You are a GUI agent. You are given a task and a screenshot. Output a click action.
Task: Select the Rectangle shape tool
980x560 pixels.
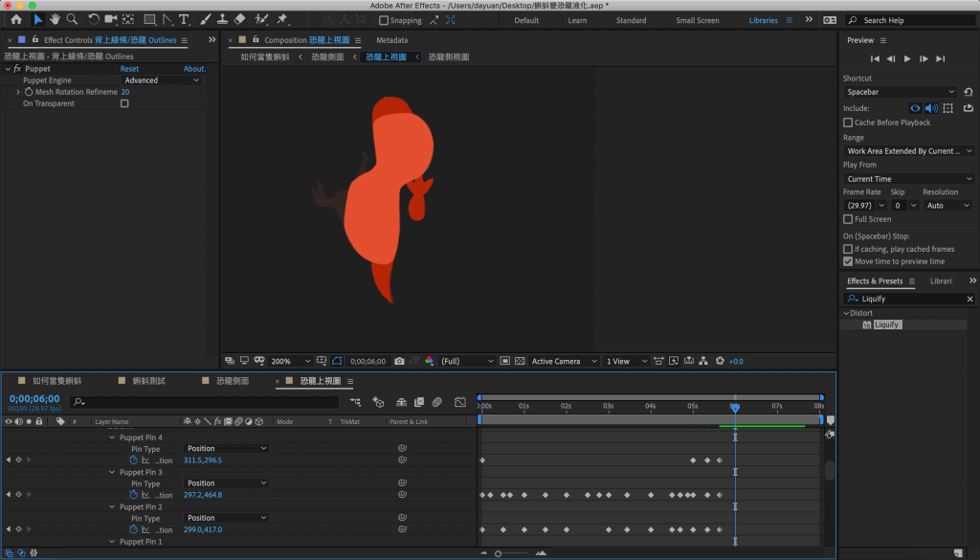(x=149, y=19)
